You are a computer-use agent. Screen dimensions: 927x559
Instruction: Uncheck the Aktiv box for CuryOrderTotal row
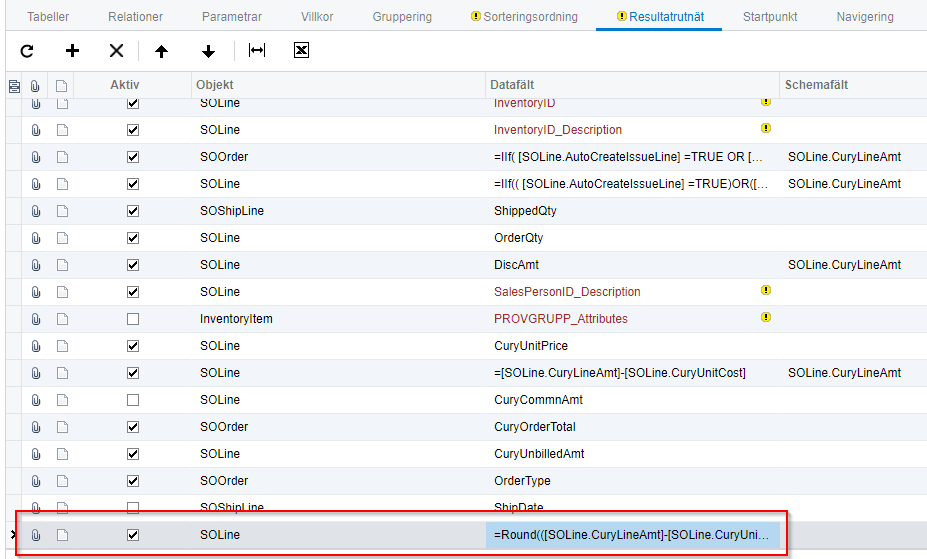pyautogui.click(x=133, y=427)
